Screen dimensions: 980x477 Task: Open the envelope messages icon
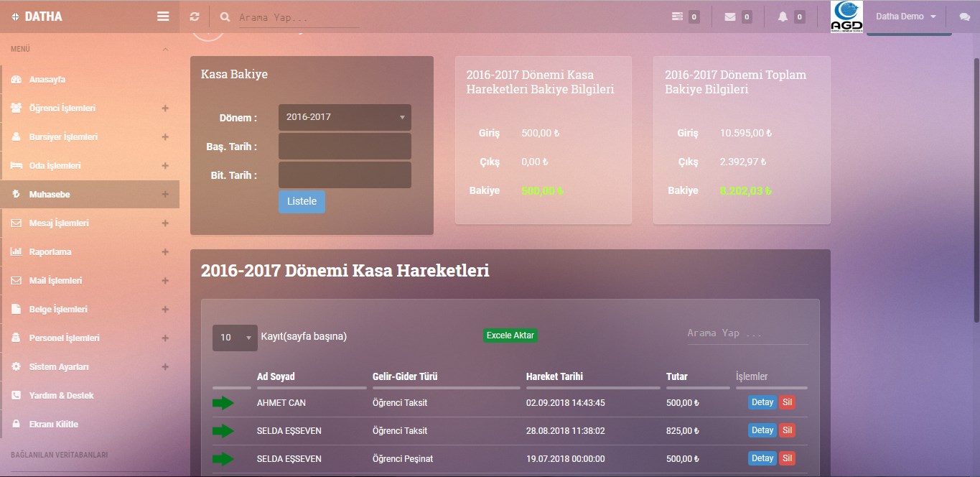pyautogui.click(x=730, y=17)
